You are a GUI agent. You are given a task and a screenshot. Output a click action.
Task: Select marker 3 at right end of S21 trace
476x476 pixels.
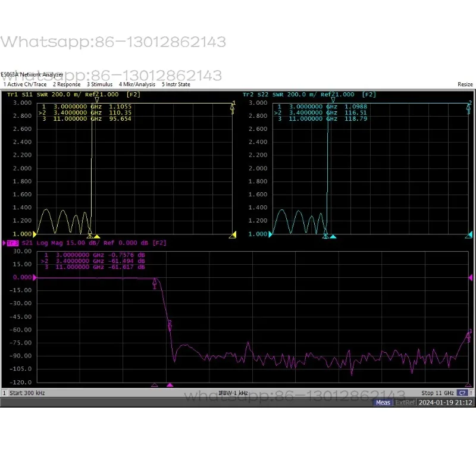[x=468, y=335]
